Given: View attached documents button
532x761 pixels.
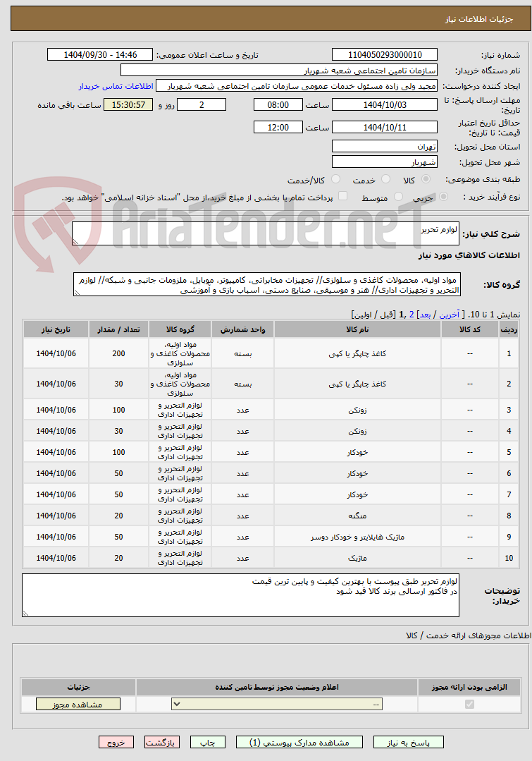Looking at the screenshot, I should [299, 743].
